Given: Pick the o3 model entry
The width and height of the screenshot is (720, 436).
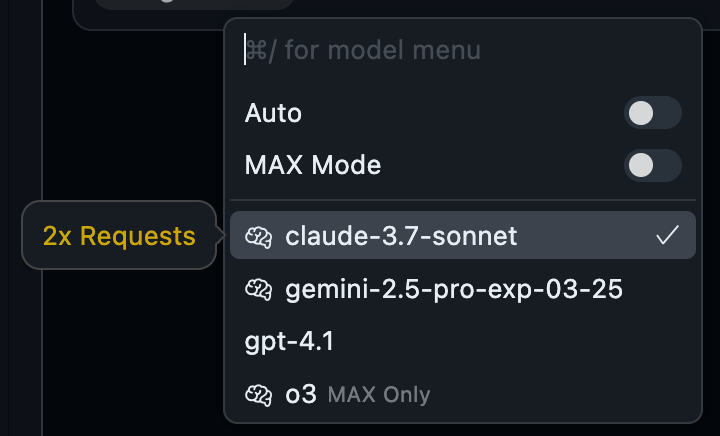Looking at the screenshot, I should pos(463,394).
